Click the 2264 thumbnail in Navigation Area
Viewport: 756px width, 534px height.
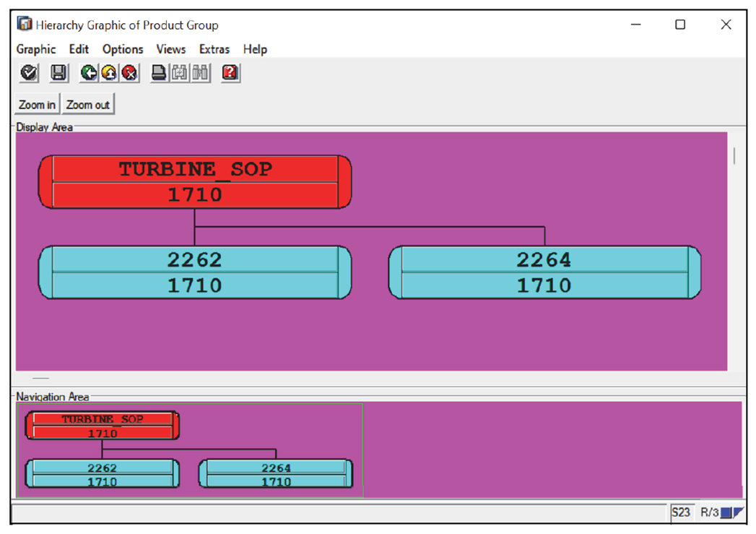pyautogui.click(x=276, y=474)
